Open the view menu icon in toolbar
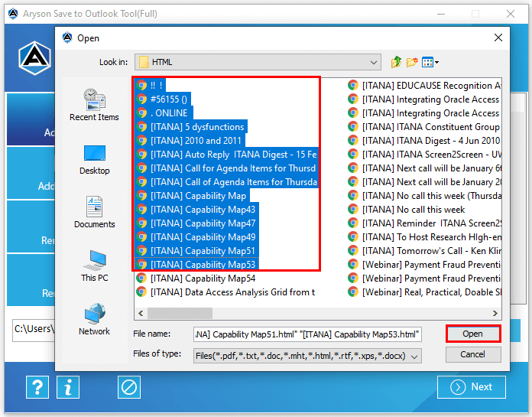Image resolution: width=532 pixels, height=417 pixels. [x=430, y=62]
